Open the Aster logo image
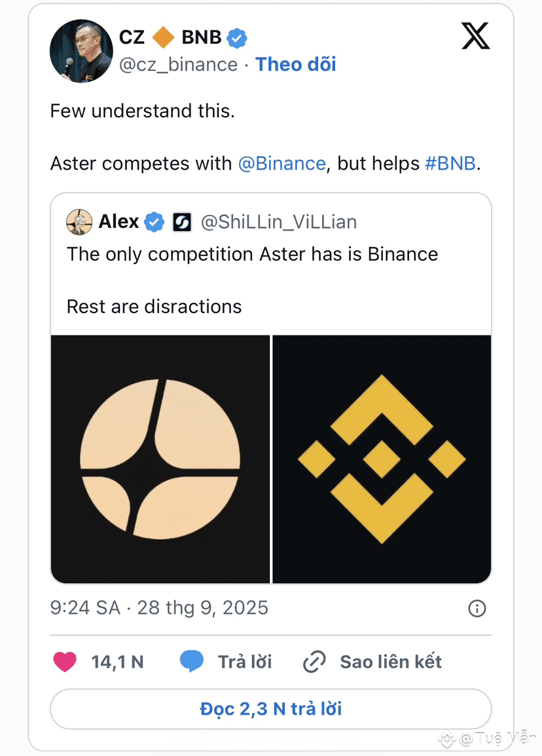The width and height of the screenshot is (542, 756). 160,459
